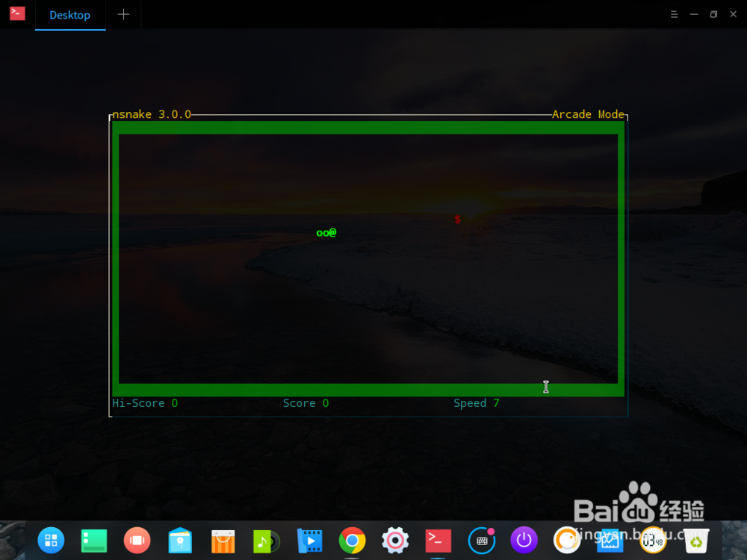Click the red terminal dock icon
This screenshot has width=747, height=560.
(x=438, y=541)
